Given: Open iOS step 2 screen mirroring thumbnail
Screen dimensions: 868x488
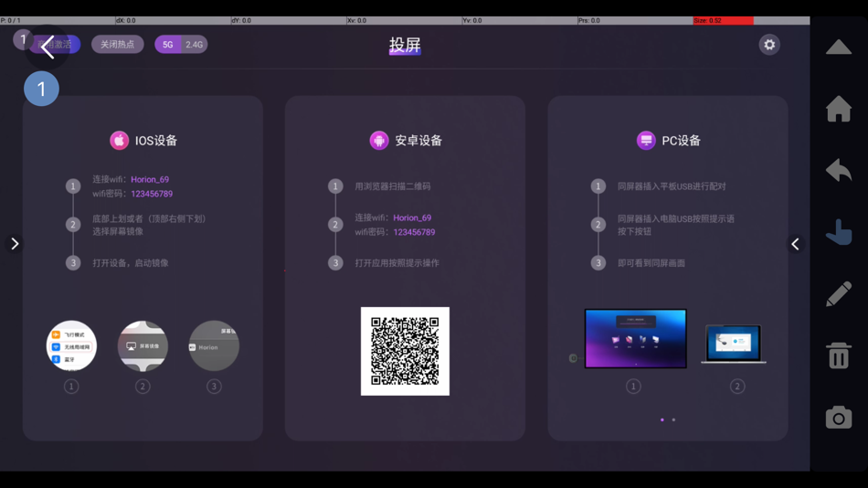Looking at the screenshot, I should 143,346.
